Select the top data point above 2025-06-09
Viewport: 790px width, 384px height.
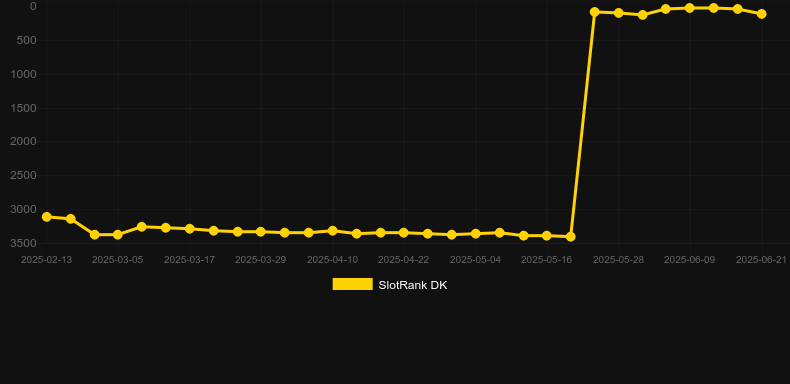(x=690, y=8)
